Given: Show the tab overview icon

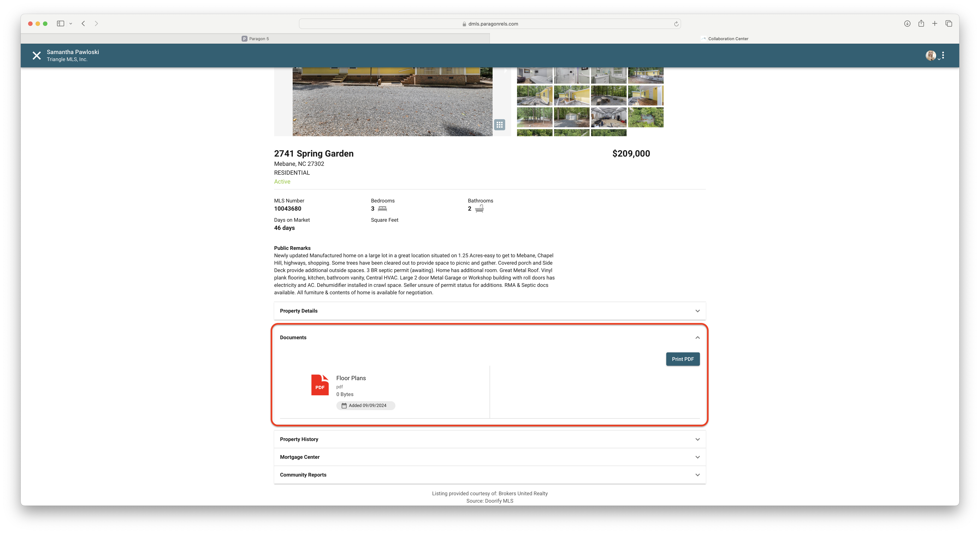Looking at the screenshot, I should (x=948, y=24).
